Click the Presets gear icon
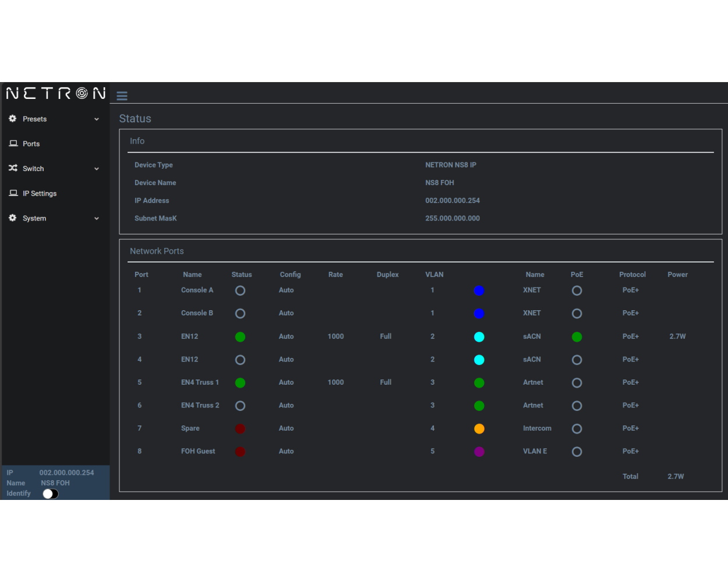 13,119
